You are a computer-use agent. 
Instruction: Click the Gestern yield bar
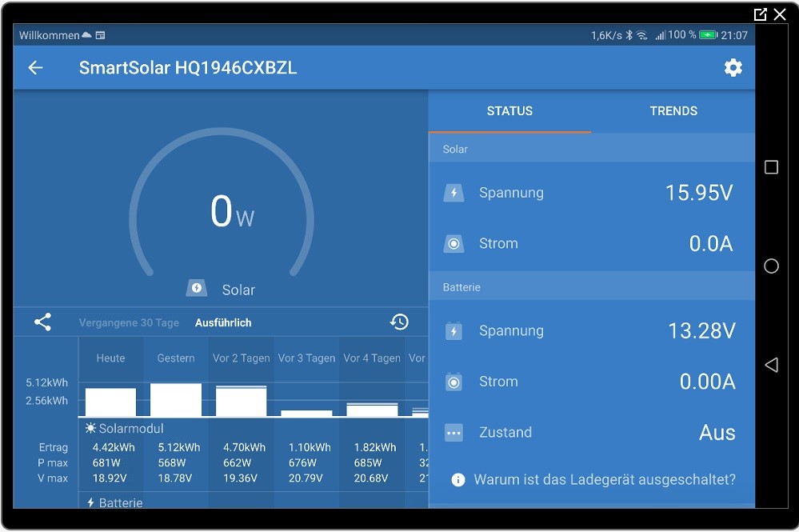pyautogui.click(x=176, y=399)
